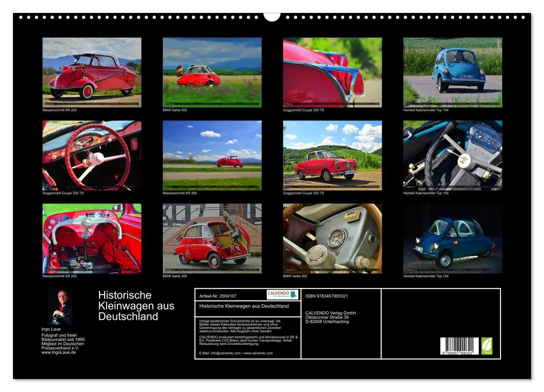Click 'Mitglied im Deutschen Presseverband e.V.'

(63, 346)
